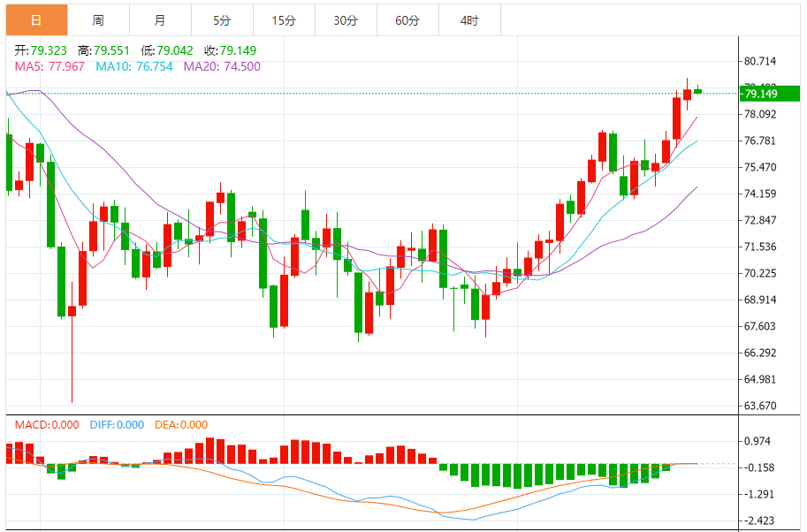Click the 80.714 price axis label

coord(760,61)
